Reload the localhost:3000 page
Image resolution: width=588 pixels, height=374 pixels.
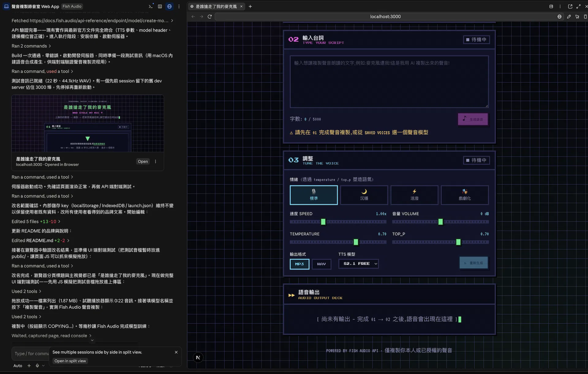pyautogui.click(x=210, y=17)
